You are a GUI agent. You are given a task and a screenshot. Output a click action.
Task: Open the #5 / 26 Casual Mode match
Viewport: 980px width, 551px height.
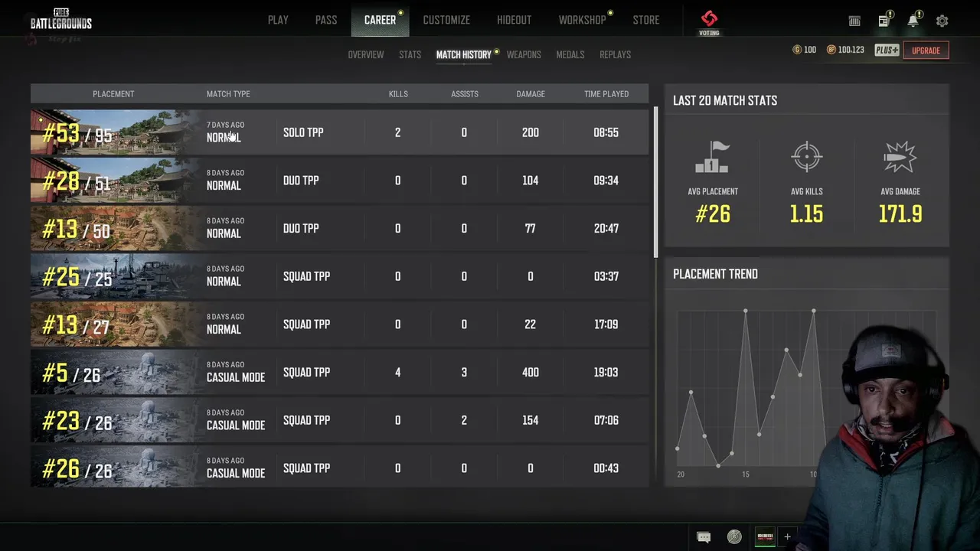(x=339, y=372)
